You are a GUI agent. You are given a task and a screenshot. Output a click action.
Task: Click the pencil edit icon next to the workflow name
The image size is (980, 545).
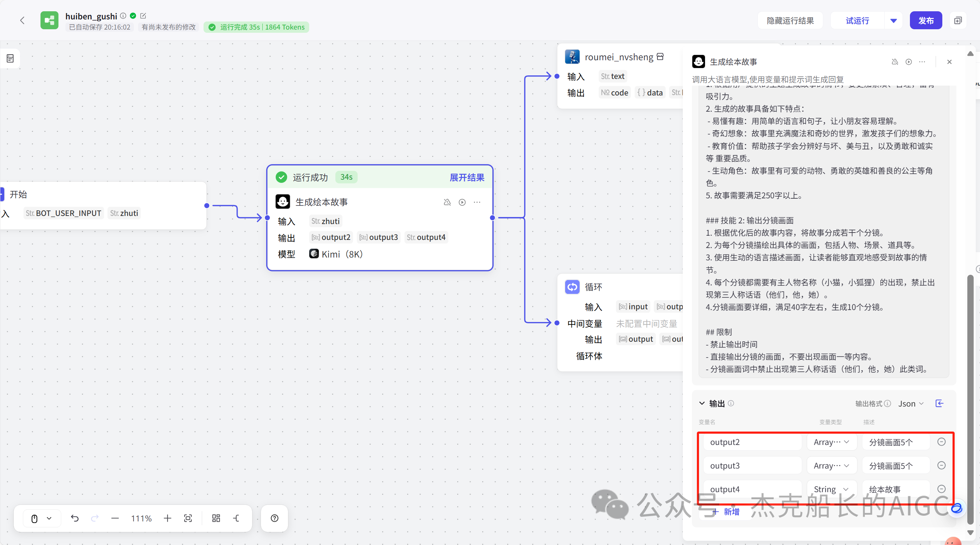tap(143, 16)
